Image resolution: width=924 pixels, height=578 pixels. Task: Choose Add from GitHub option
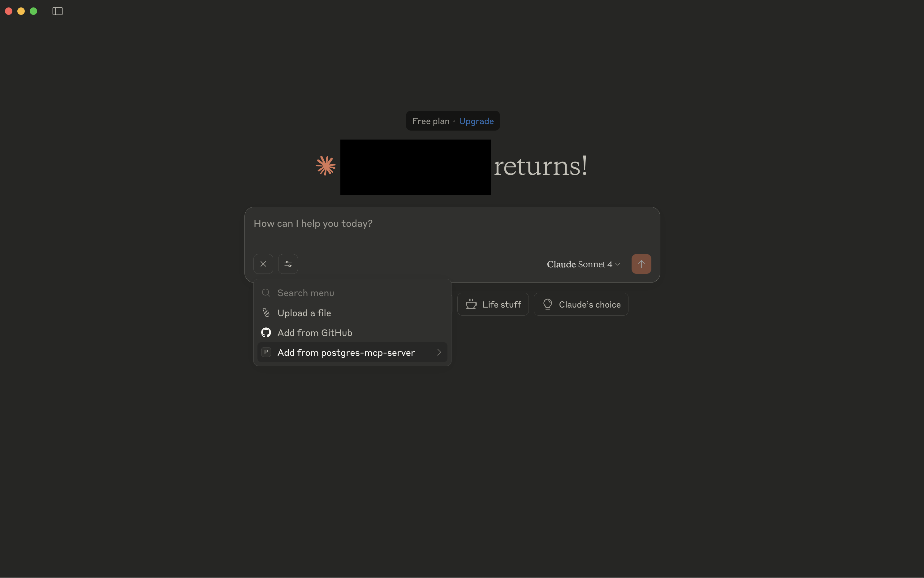315,333
